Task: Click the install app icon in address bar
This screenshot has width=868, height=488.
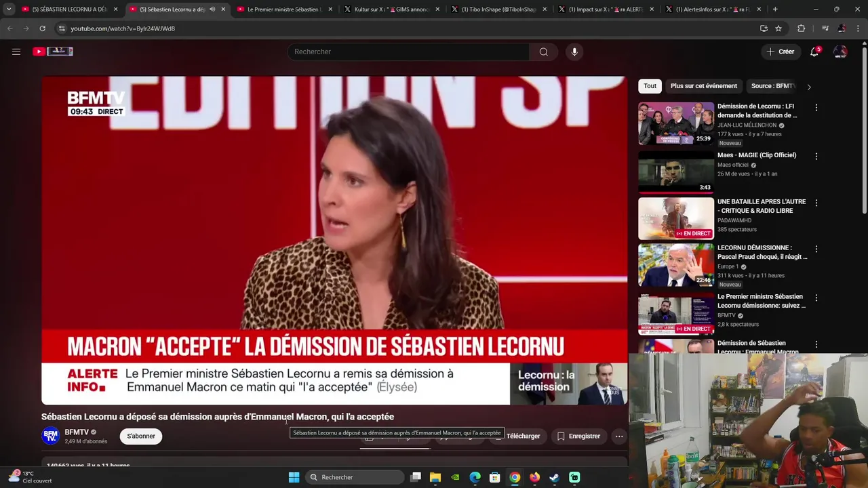Action: coord(764,28)
